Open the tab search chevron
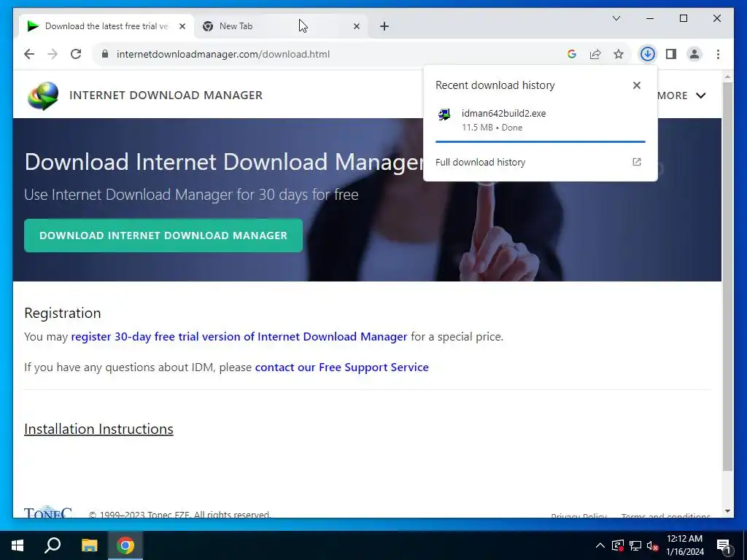Viewport: 747px width, 560px height. (x=616, y=18)
